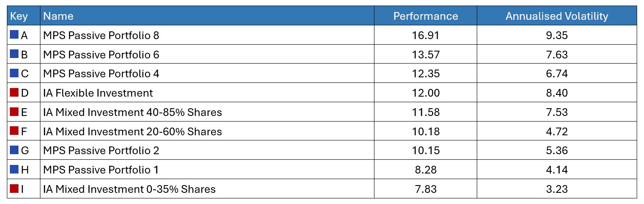Select performance value 10.15 for Portfolio 2
Image resolution: width=644 pixels, height=204 pixels.
click(x=426, y=150)
